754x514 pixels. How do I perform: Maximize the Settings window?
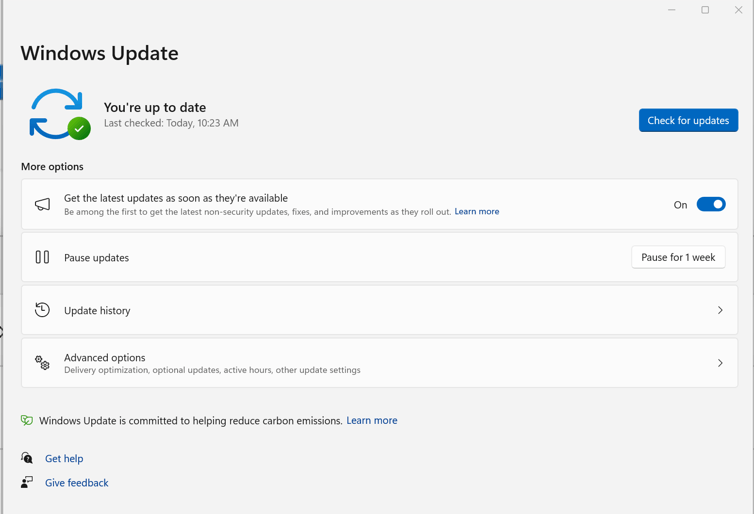705,10
